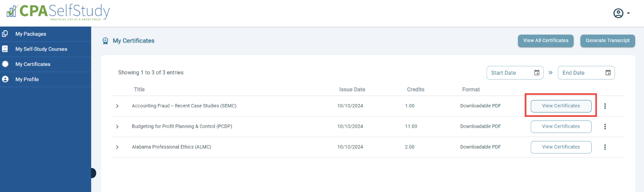Click Downloadable PDF in Accounting Fraud row
The height and width of the screenshot is (192, 644).
point(481,106)
